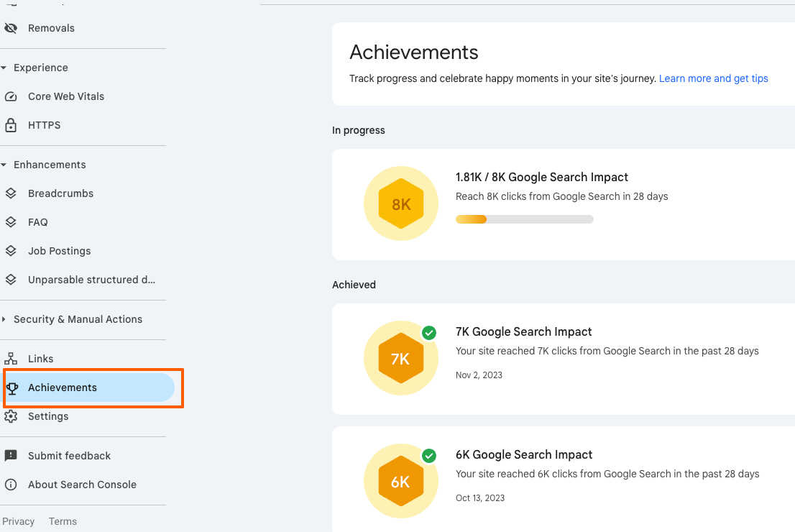Expand the Security & Manual Actions section

point(4,319)
